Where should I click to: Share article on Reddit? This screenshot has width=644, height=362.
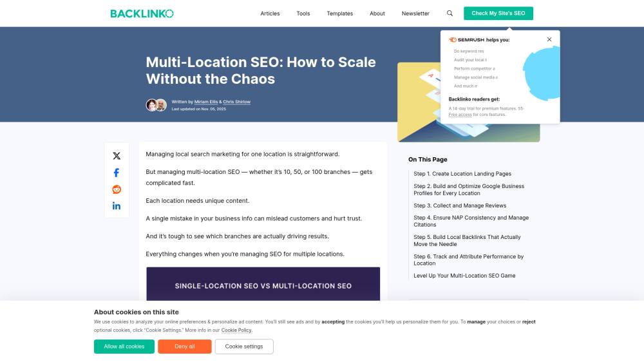coord(117,189)
